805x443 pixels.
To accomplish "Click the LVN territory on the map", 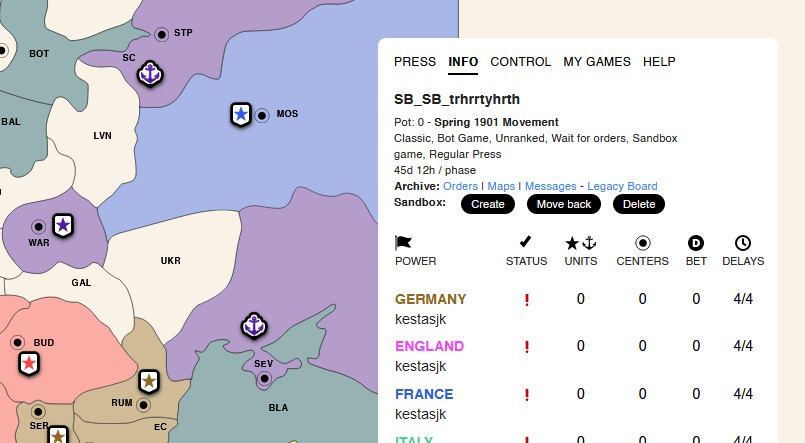I will [102, 136].
